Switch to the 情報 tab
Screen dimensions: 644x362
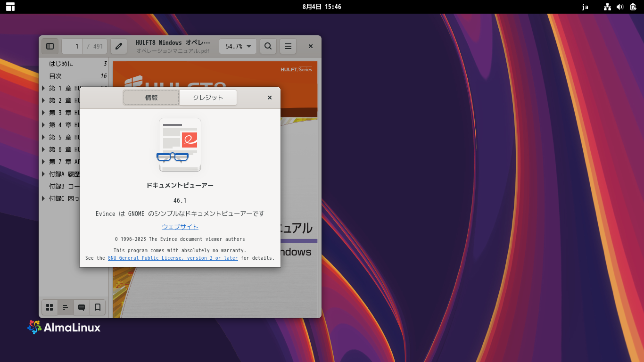(151, 98)
